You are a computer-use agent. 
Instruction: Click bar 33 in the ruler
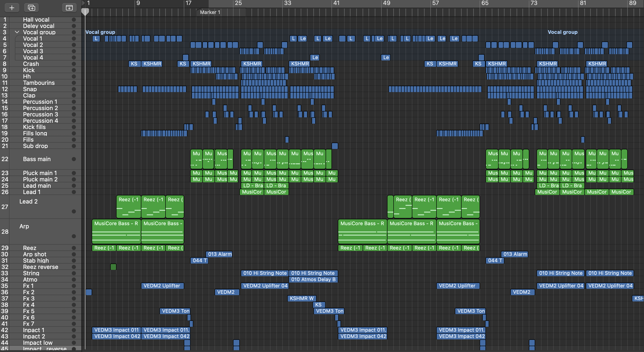287,3
